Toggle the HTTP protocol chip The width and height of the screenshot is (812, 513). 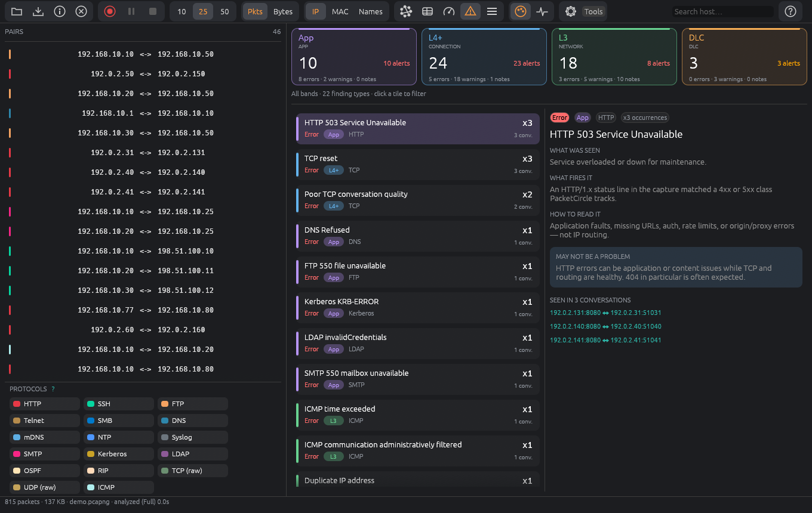tap(45, 404)
